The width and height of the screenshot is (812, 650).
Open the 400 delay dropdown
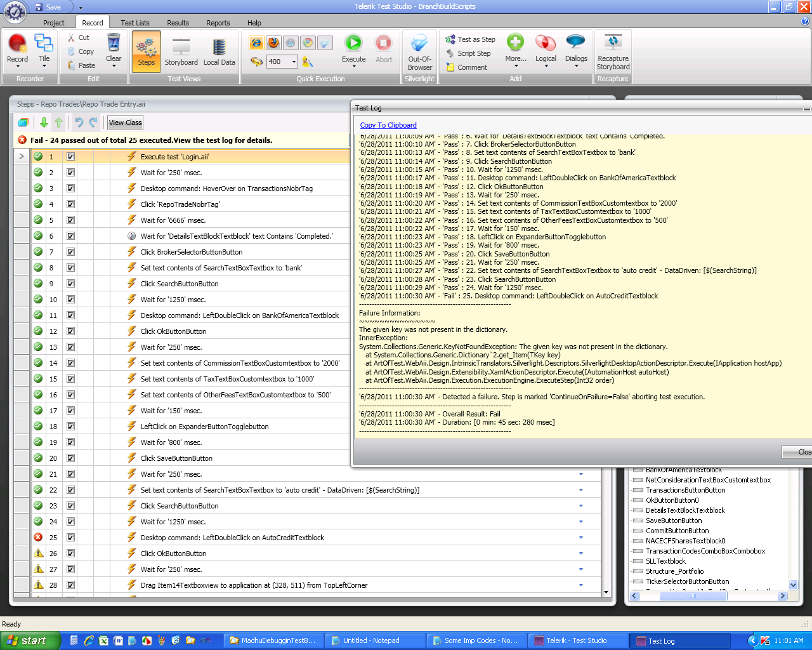click(294, 62)
